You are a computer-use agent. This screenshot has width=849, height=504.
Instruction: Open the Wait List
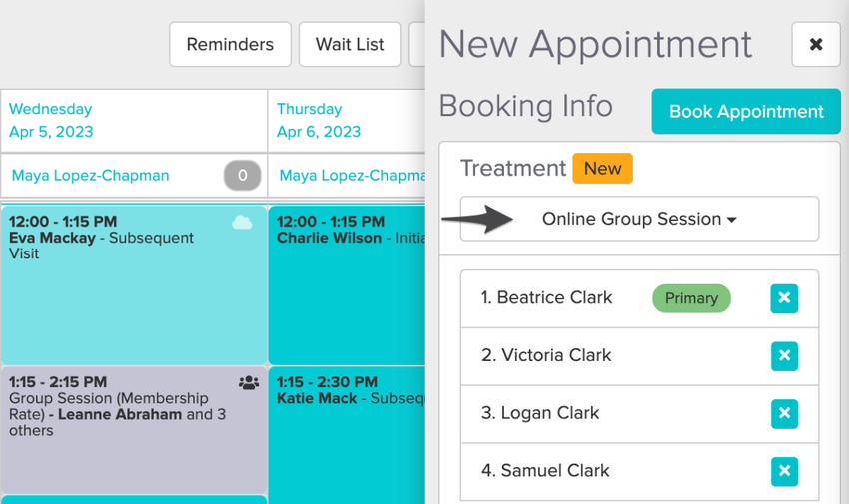pos(350,45)
